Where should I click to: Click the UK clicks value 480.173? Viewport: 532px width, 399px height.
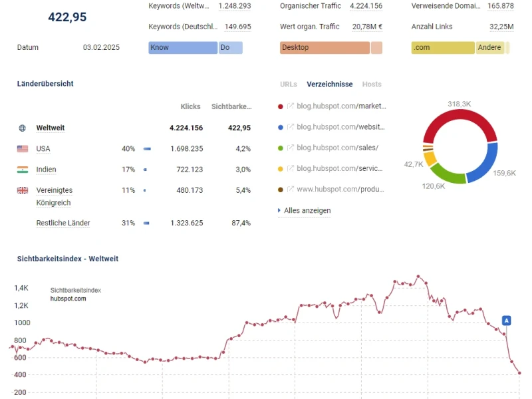point(190,190)
